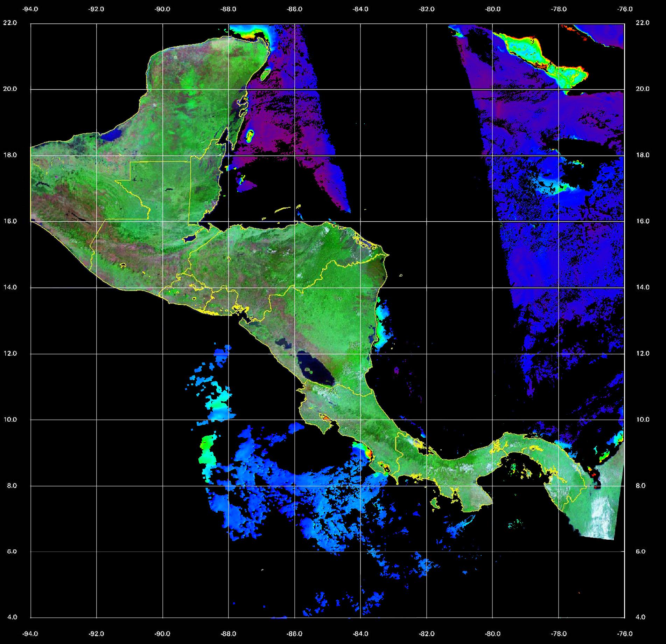Click the cyan coastal water off eastern Nicaragua
The width and height of the screenshot is (666, 644).
[381, 322]
